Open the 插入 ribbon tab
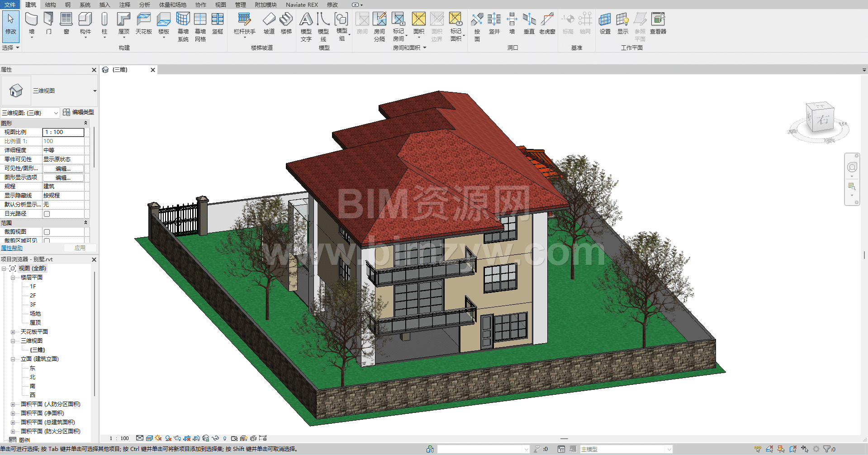Image resolution: width=868 pixels, height=455 pixels. coord(104,5)
